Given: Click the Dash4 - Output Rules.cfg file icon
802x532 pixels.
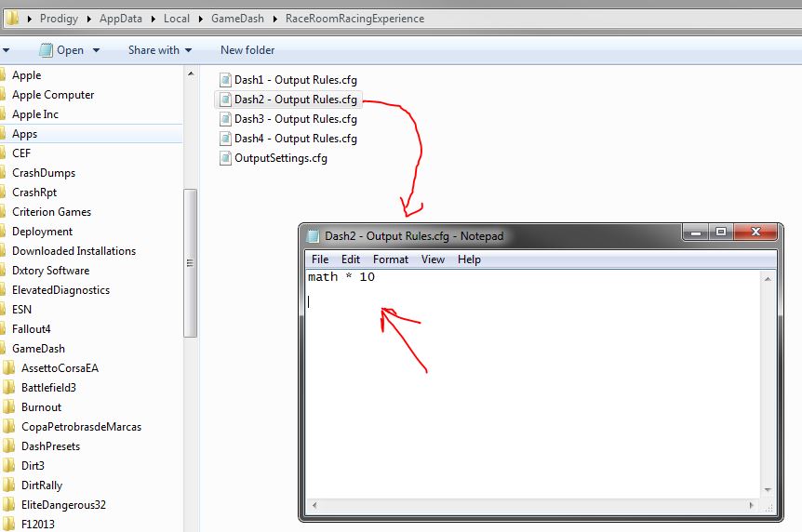Looking at the screenshot, I should (225, 139).
